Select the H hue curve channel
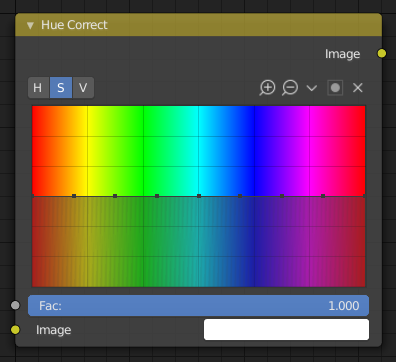The image size is (396, 362). pyautogui.click(x=38, y=88)
